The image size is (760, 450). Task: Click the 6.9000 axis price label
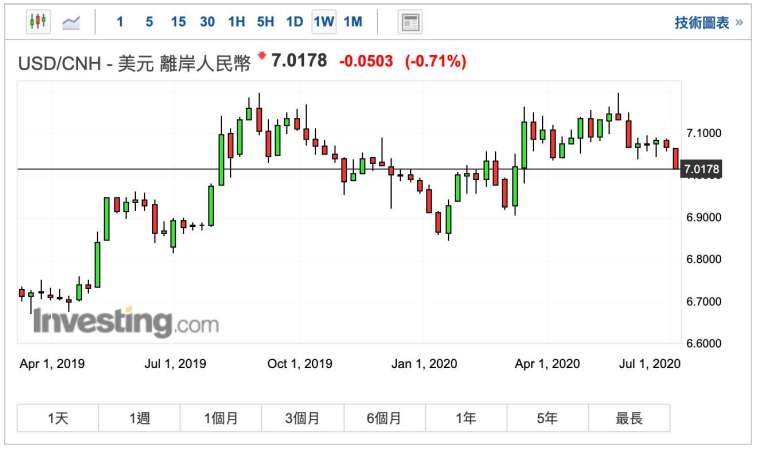[704, 217]
